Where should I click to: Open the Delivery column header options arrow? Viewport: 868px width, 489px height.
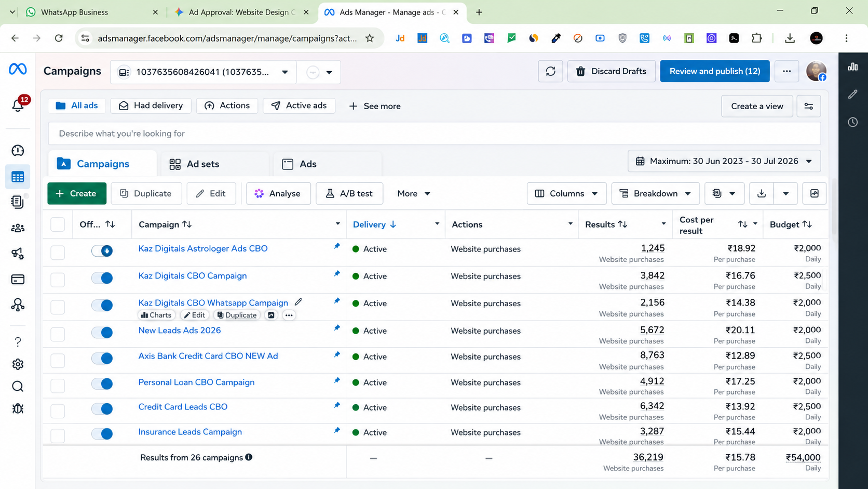[437, 224]
